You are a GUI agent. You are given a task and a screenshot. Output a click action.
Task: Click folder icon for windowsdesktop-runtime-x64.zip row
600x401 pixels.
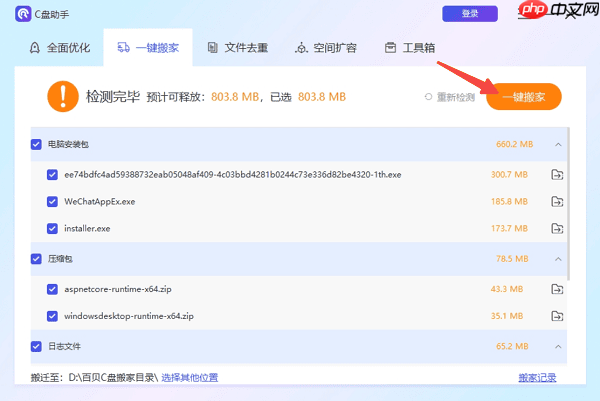pyautogui.click(x=557, y=317)
